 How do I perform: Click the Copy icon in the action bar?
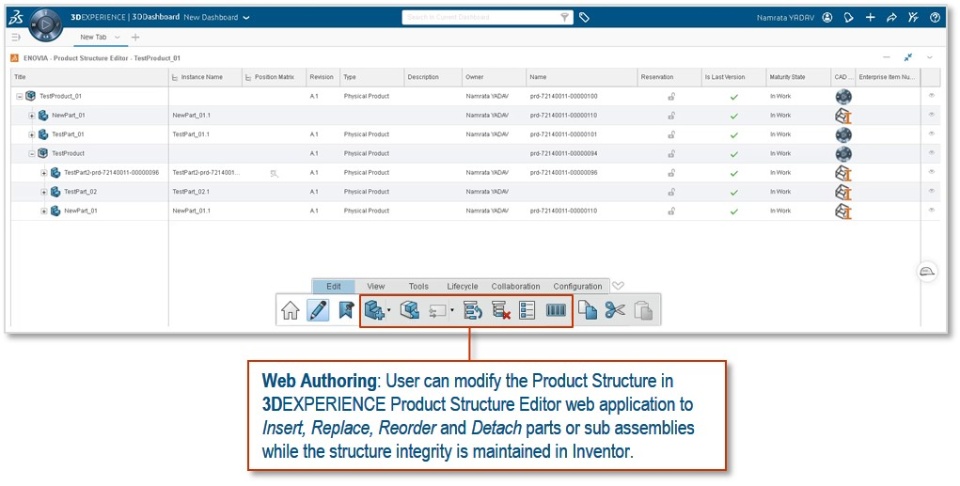[x=587, y=310]
